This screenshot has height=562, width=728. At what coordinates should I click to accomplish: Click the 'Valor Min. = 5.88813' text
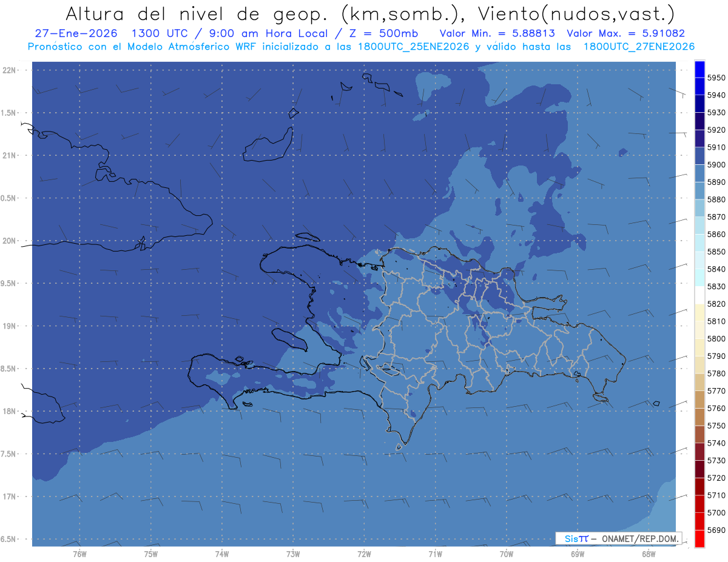coord(497,33)
